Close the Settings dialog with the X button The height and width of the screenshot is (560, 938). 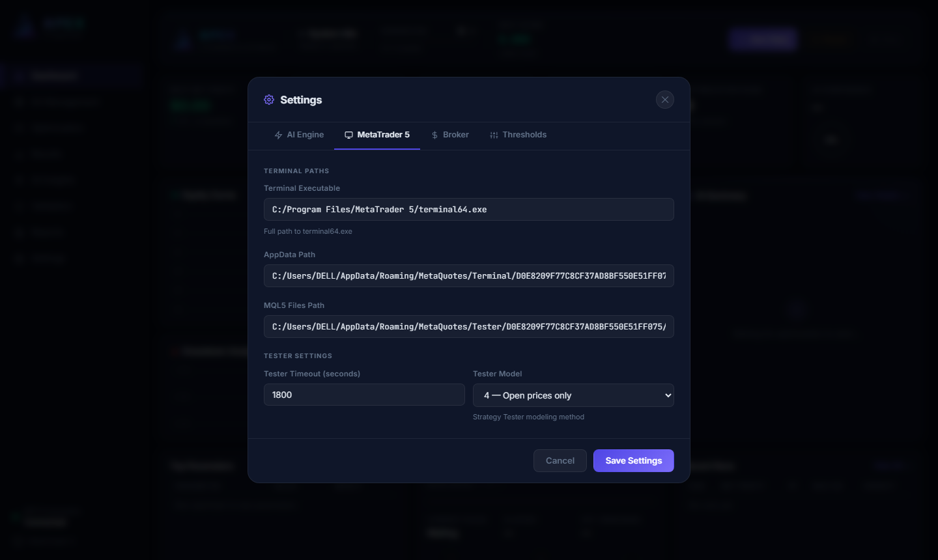[664, 100]
